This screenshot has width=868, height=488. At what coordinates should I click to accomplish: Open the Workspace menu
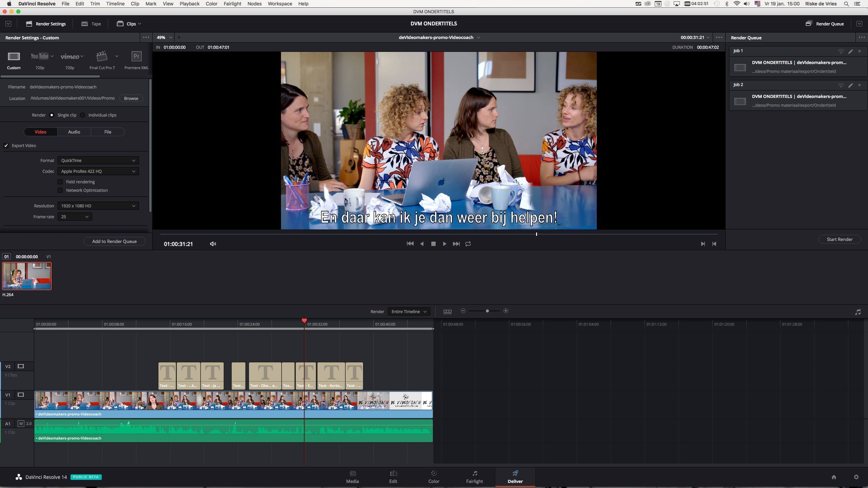click(x=279, y=4)
